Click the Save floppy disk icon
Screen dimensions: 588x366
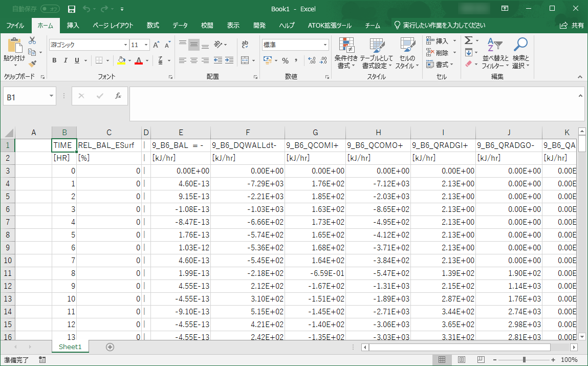[x=71, y=9]
